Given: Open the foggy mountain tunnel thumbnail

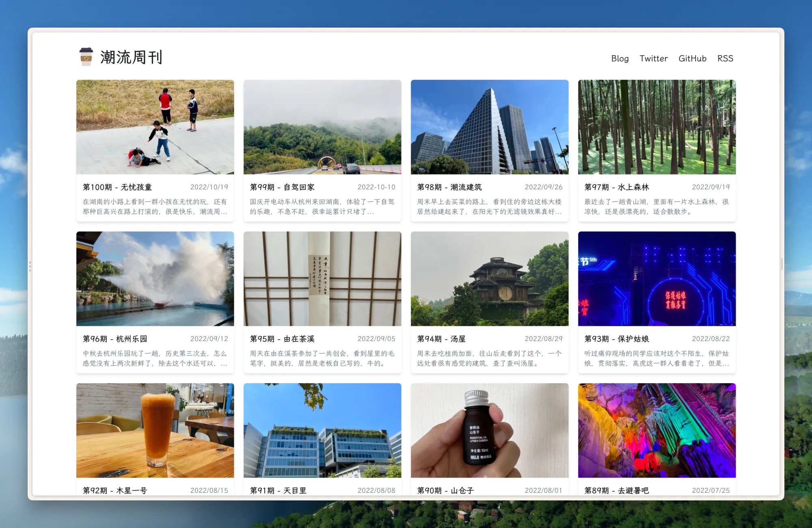Looking at the screenshot, I should pyautogui.click(x=322, y=127).
